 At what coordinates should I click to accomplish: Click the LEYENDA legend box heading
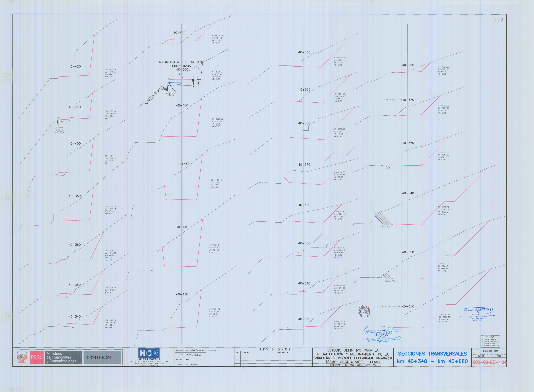click(490, 337)
